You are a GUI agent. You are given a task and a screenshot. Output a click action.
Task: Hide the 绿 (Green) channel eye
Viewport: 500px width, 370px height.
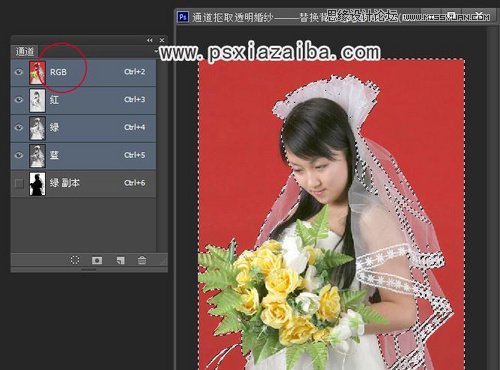[x=19, y=127]
